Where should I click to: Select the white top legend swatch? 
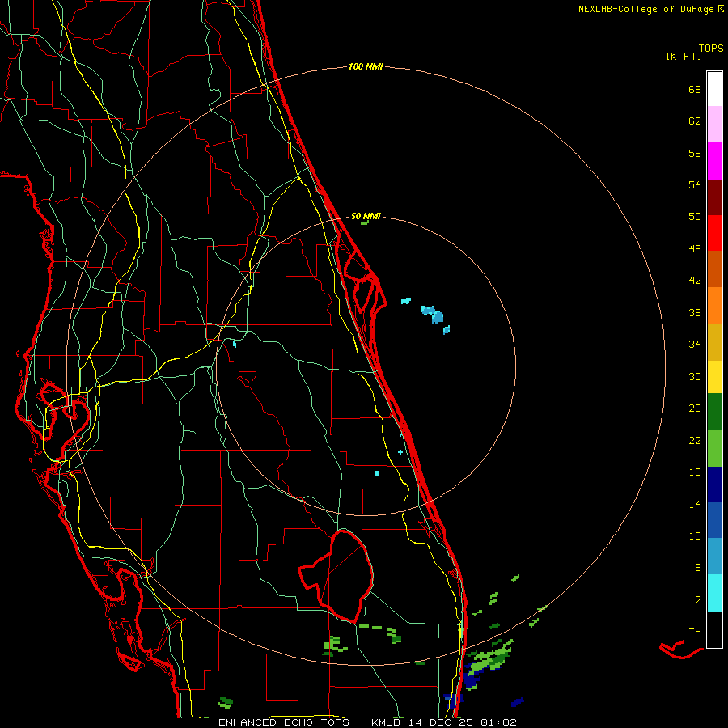[714, 89]
